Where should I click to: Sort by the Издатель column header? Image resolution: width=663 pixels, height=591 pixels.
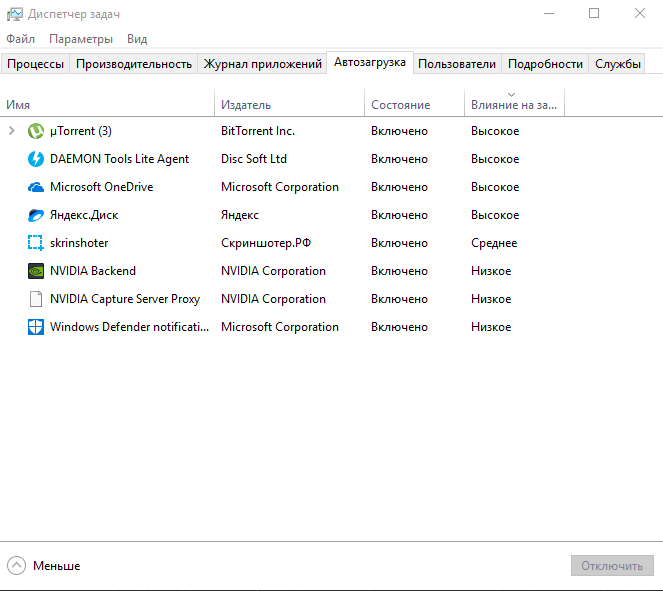290,104
